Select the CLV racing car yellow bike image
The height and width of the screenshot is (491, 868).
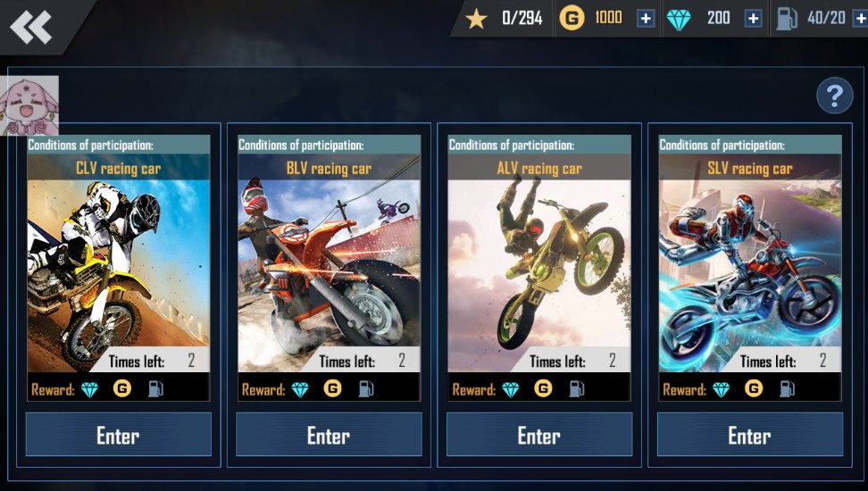(119, 276)
